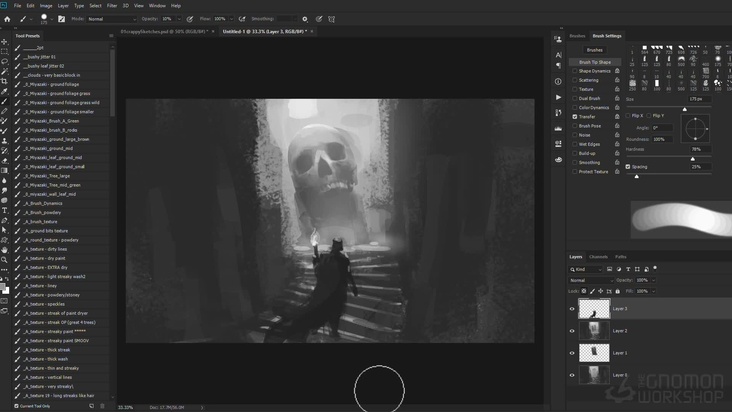Enable Wet Edges checkbox
Viewport: 732px width, 412px height.
pyautogui.click(x=575, y=144)
